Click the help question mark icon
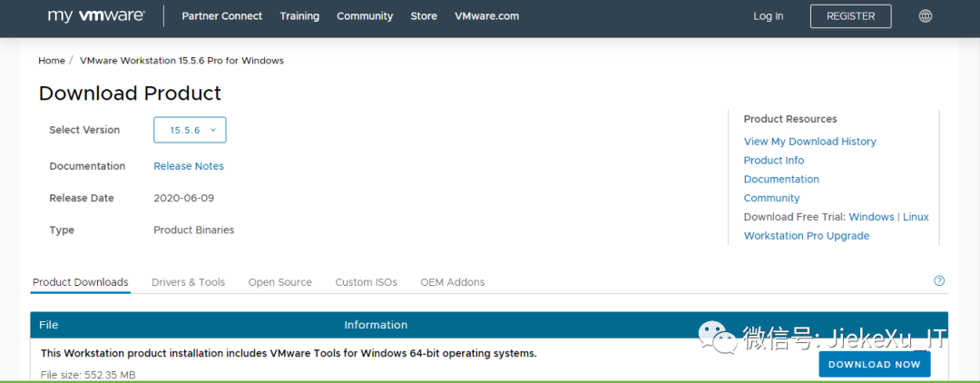This screenshot has height=383, width=980. [x=939, y=281]
